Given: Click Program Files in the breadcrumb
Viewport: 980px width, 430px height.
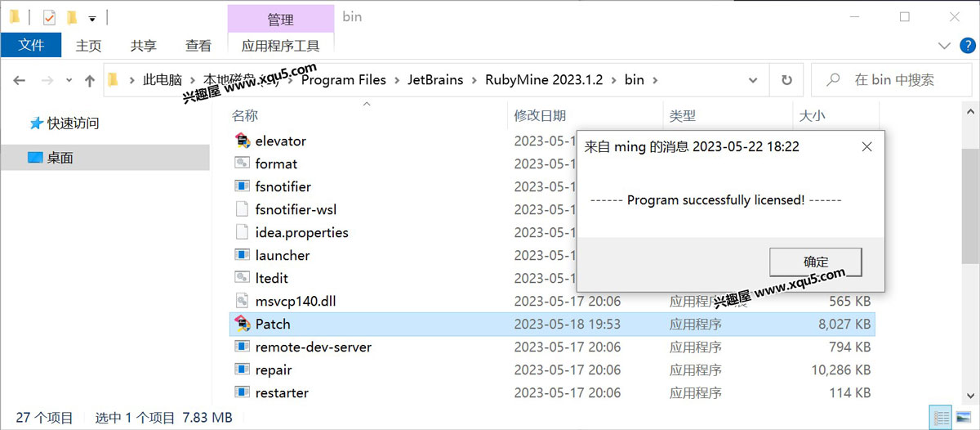Looking at the screenshot, I should (x=344, y=80).
